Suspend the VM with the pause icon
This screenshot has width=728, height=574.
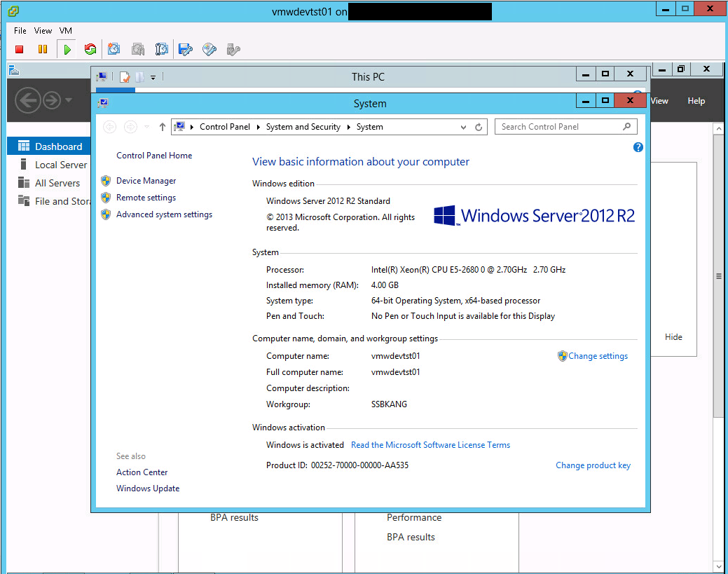point(43,49)
